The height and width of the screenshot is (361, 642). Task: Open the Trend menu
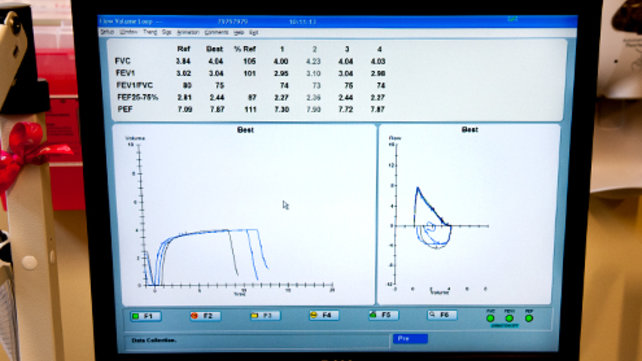[150, 32]
